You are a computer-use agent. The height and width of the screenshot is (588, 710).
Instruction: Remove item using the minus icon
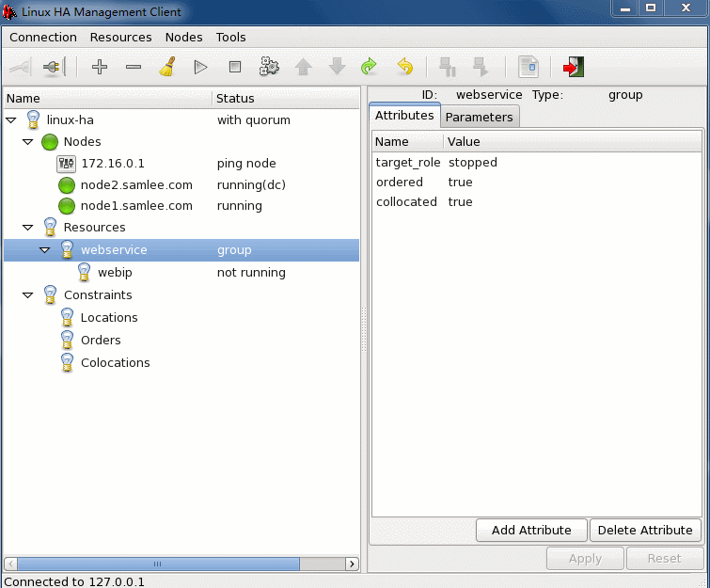tap(134, 67)
